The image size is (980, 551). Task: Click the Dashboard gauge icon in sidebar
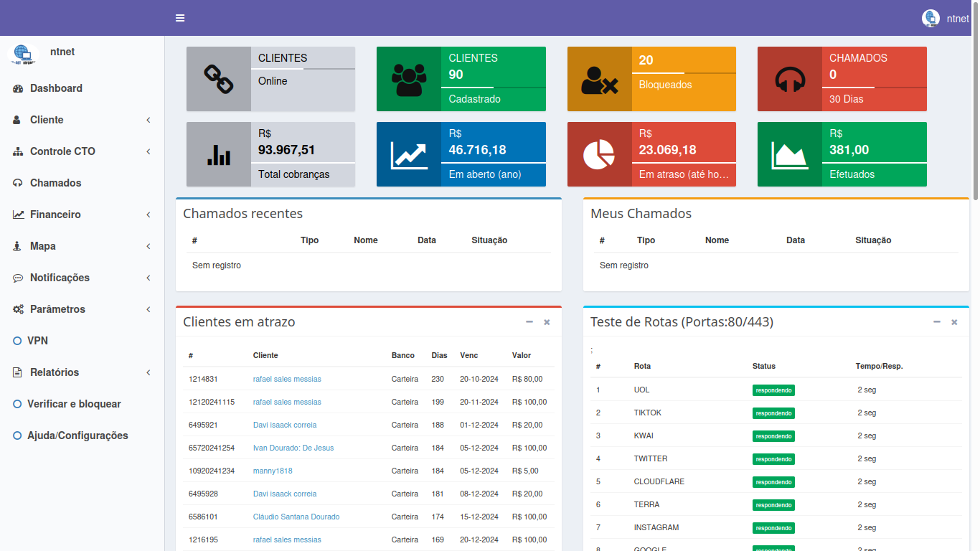18,88
